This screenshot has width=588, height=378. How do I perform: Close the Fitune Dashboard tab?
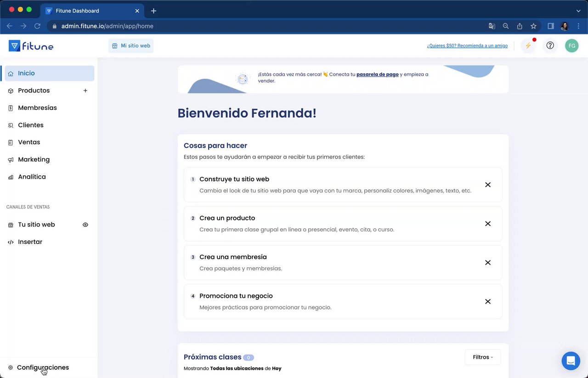tap(137, 11)
